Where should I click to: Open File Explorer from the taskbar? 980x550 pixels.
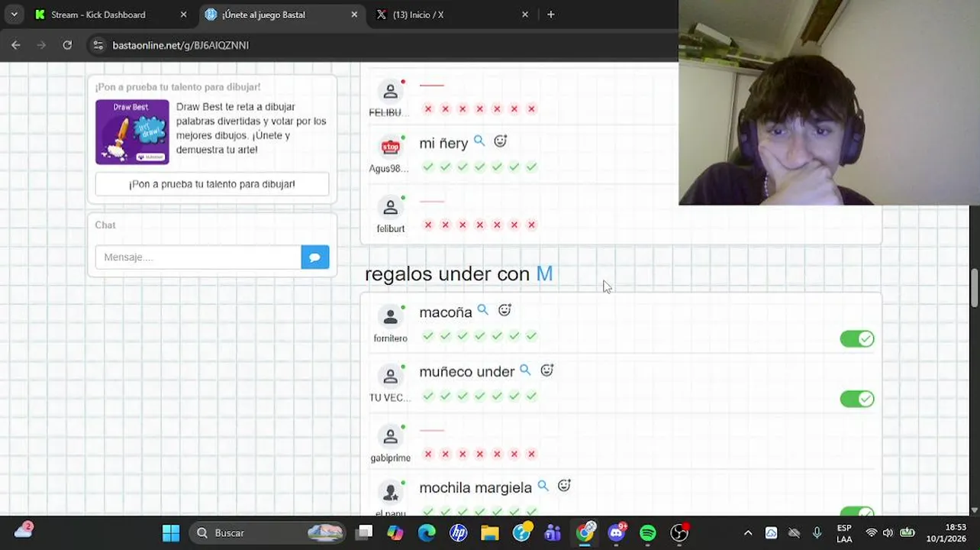489,533
